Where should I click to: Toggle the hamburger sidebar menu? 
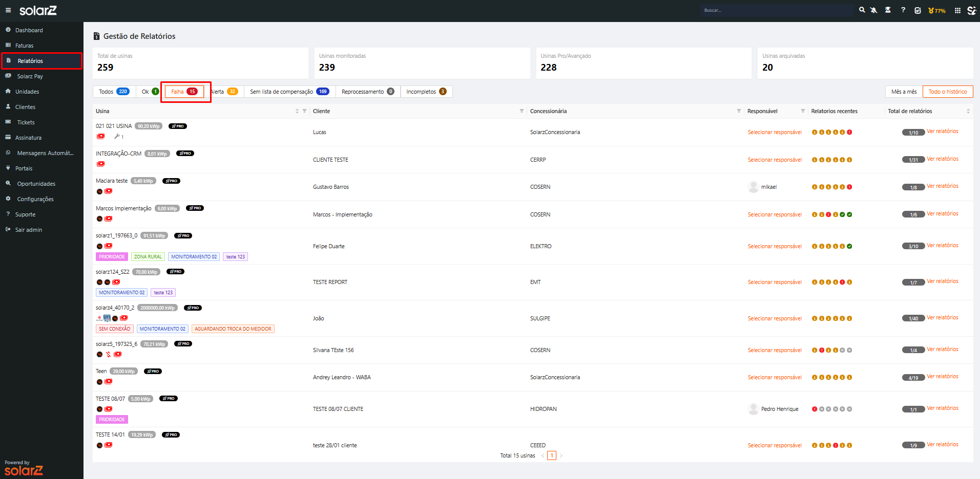pos(8,10)
